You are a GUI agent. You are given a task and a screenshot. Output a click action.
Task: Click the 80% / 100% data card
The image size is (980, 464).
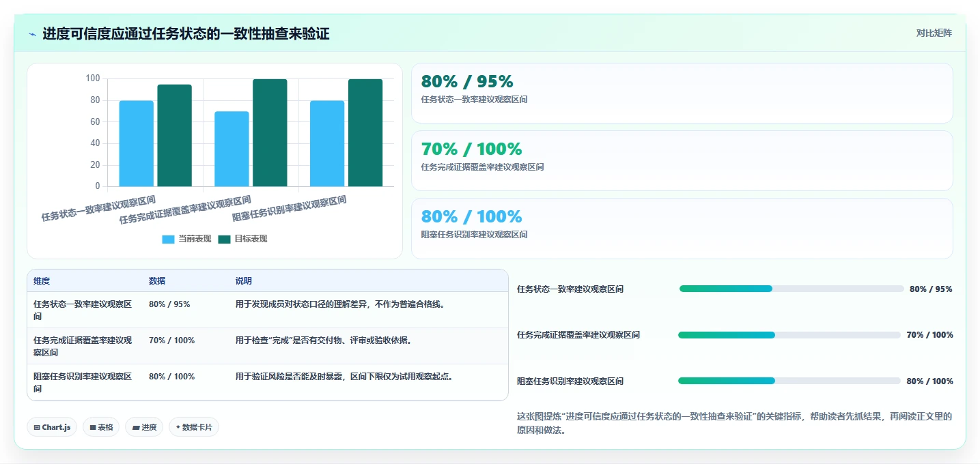click(x=682, y=229)
